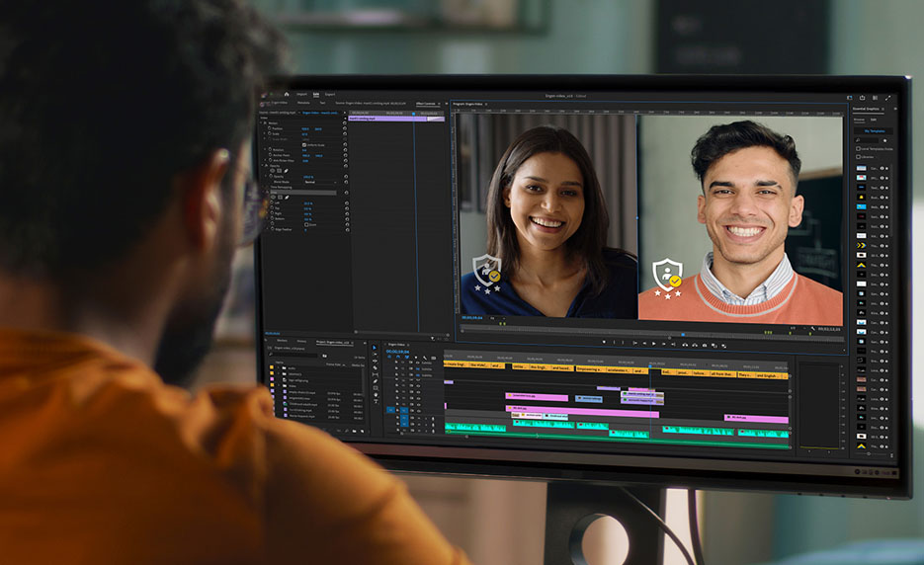924x565 pixels.
Task: Select the ellipse mask tool under Opacity
Action: coord(272,170)
